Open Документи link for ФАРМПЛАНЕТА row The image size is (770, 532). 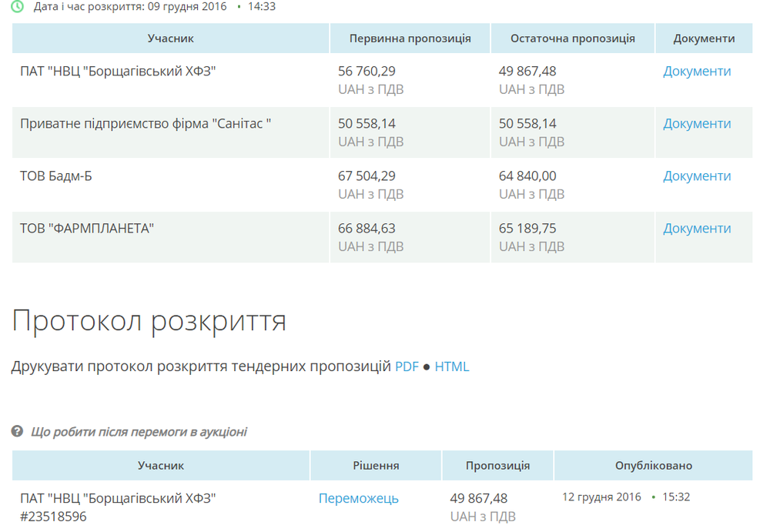coord(697,229)
